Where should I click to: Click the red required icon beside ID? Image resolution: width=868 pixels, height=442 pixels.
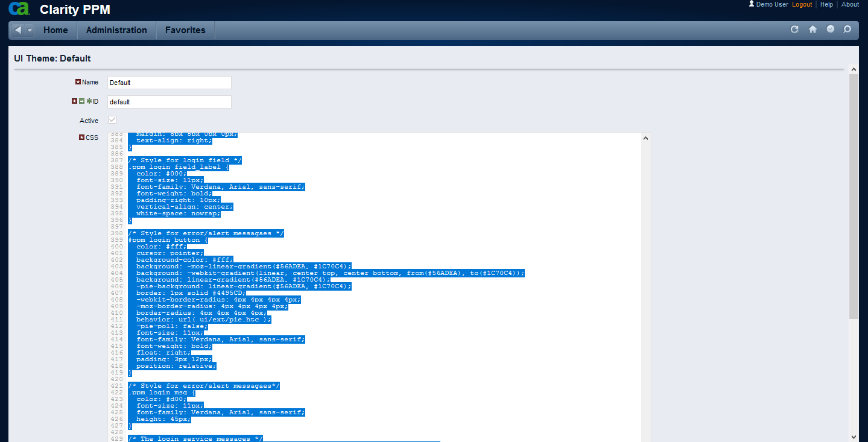pyautogui.click(x=74, y=101)
